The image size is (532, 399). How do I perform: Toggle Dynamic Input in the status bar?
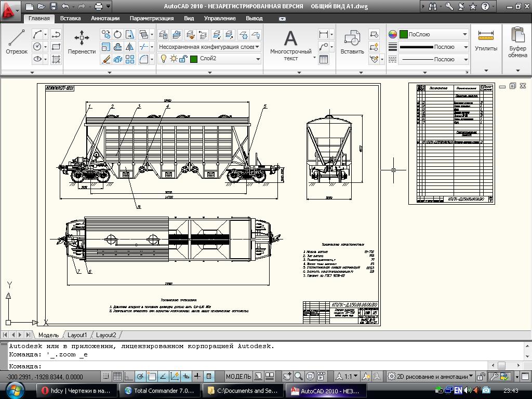pyautogui.click(x=187, y=376)
